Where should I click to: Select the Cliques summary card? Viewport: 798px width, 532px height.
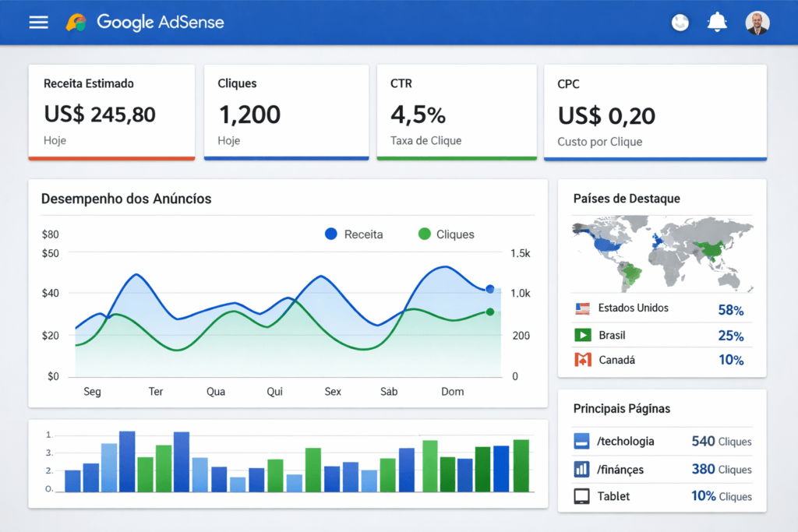[x=286, y=111]
